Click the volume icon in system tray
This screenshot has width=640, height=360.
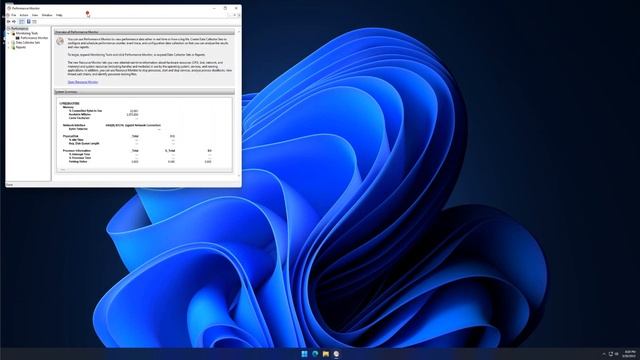616,354
